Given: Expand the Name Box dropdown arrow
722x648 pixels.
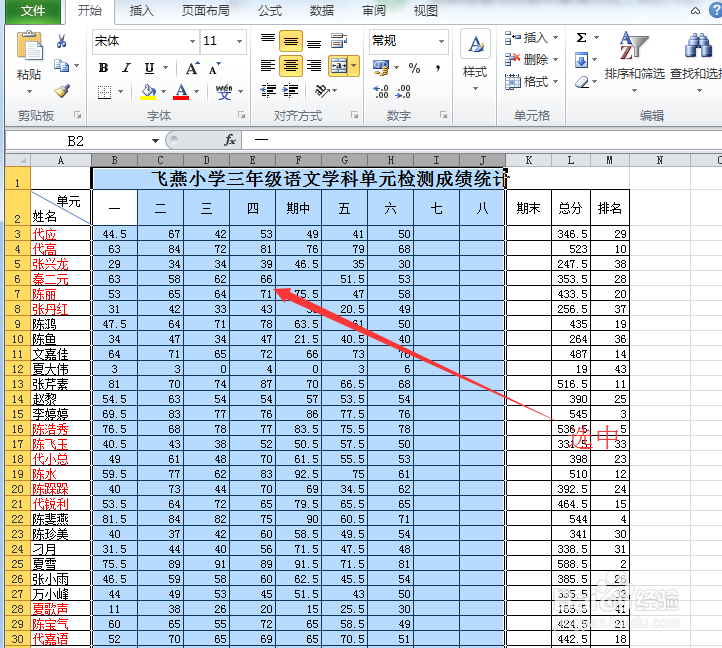Looking at the screenshot, I should click(155, 140).
